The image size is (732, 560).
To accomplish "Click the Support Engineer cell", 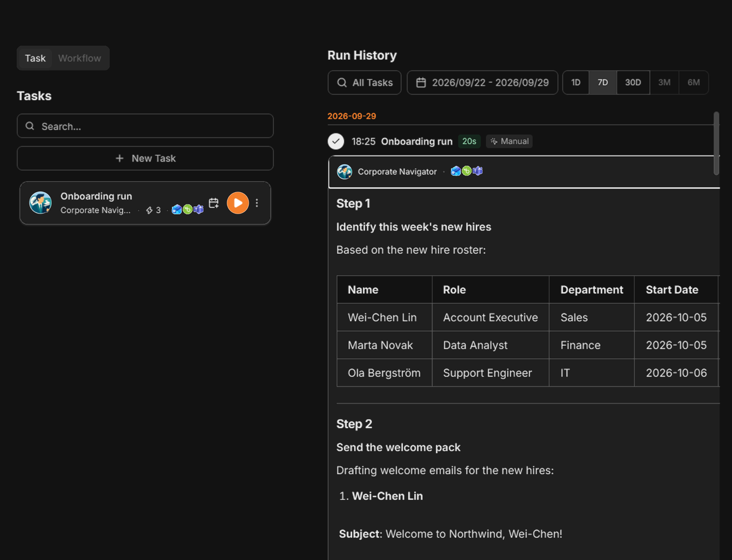I will [x=490, y=373].
